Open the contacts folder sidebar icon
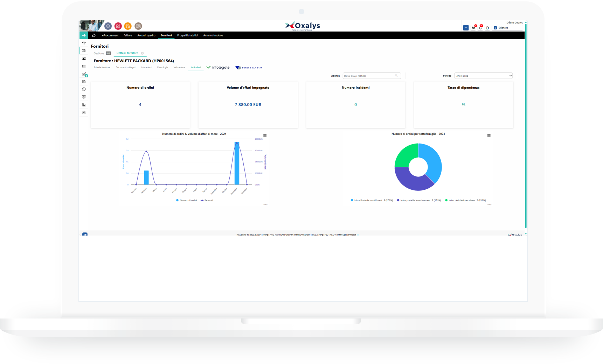Image resolution: width=603 pixels, height=364 pixels. click(x=84, y=58)
